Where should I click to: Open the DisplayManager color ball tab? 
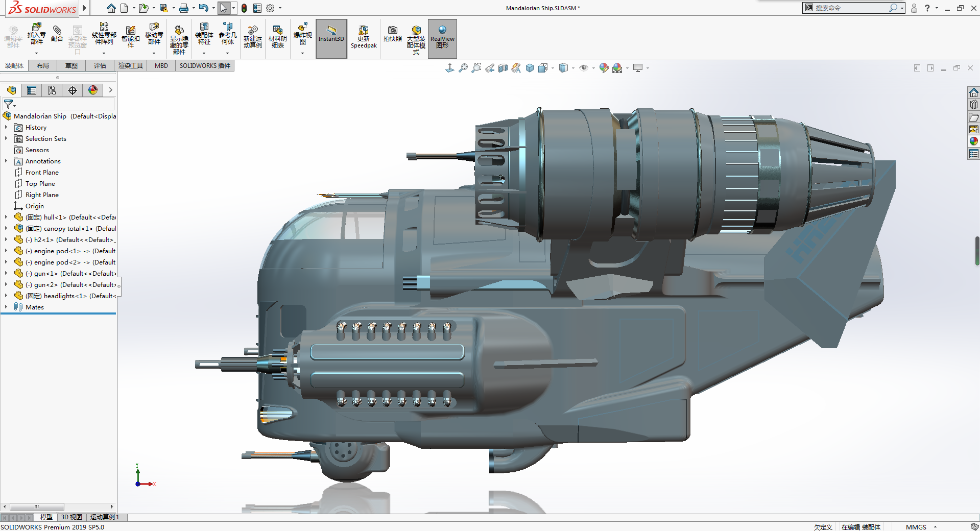[93, 90]
